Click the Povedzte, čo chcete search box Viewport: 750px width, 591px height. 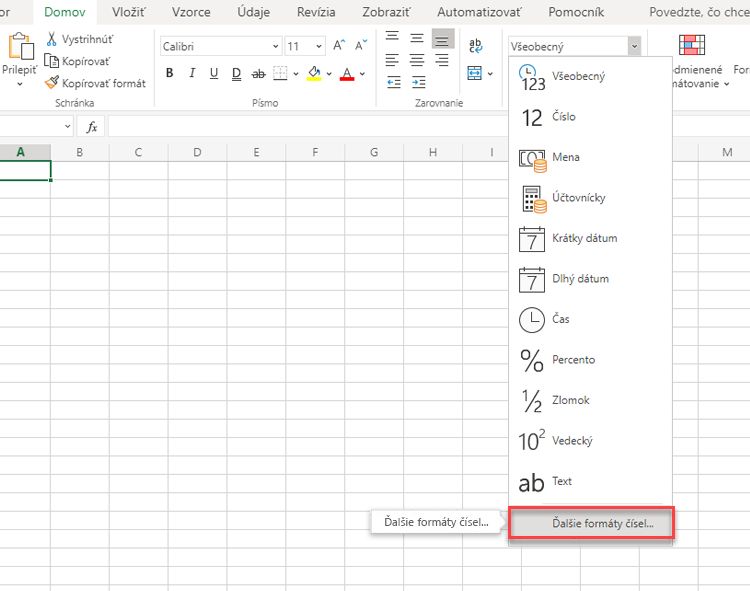[x=699, y=12]
